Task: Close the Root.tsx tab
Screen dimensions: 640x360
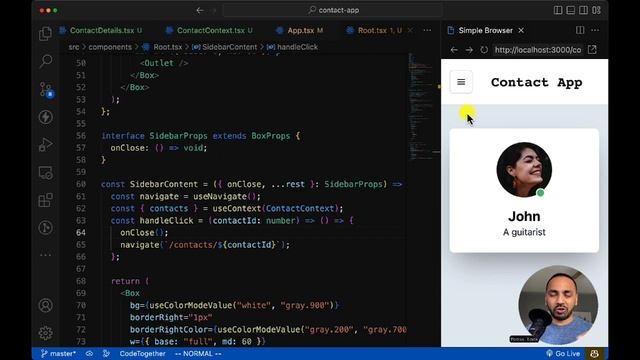Action: [410, 31]
